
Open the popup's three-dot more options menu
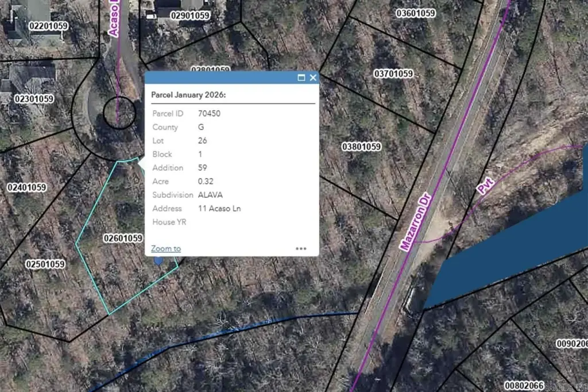click(x=301, y=248)
